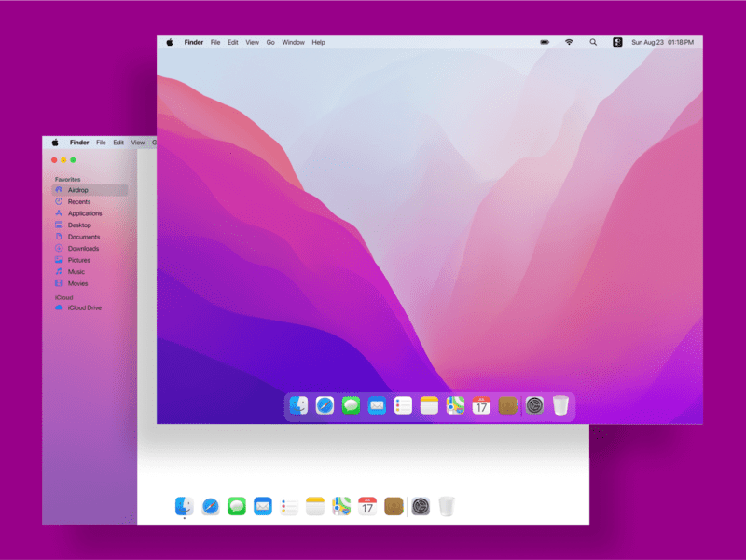Open System Preferences in the front dock
This screenshot has width=746, height=560.
(534, 405)
